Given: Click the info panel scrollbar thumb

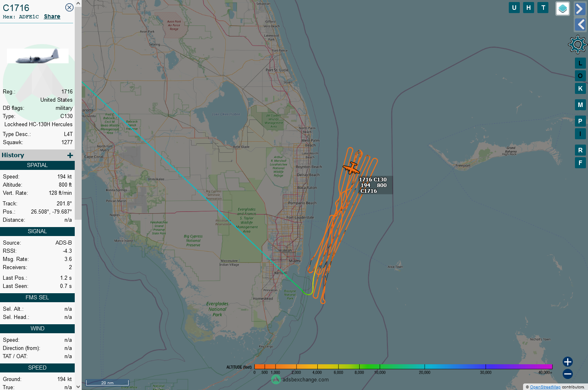Looking at the screenshot, I should 78,113.
